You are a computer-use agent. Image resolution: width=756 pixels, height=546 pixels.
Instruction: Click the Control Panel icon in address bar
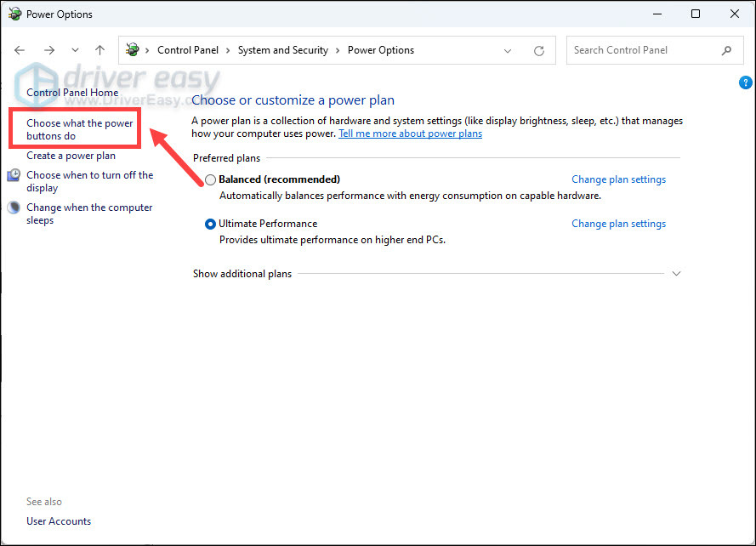132,50
